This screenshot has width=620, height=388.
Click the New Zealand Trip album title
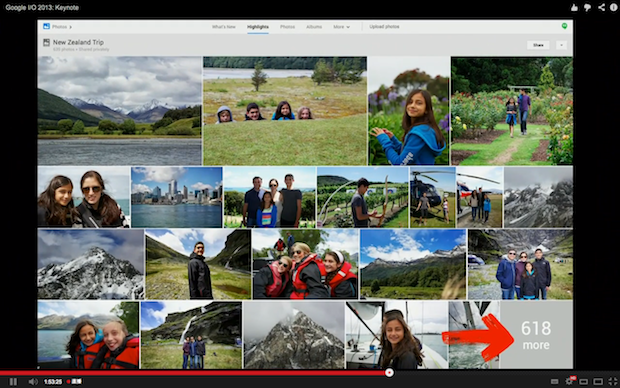tap(78, 42)
